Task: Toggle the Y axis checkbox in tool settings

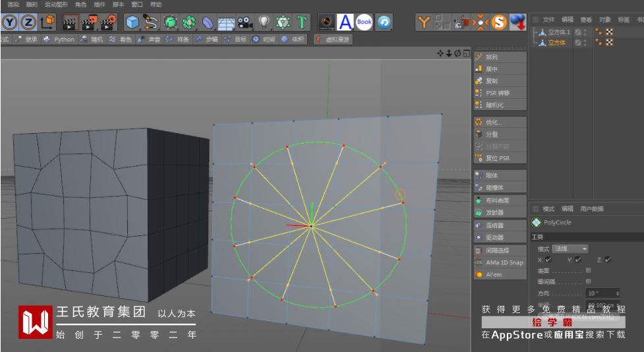Action: tap(578, 260)
